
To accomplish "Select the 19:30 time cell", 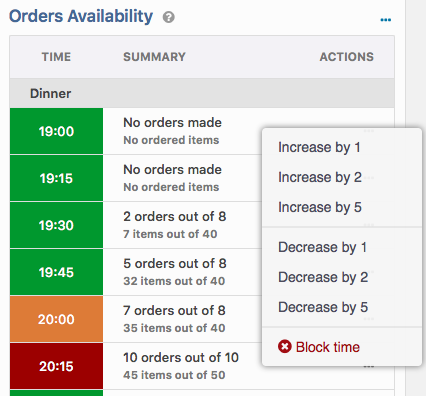I will coord(56,225).
